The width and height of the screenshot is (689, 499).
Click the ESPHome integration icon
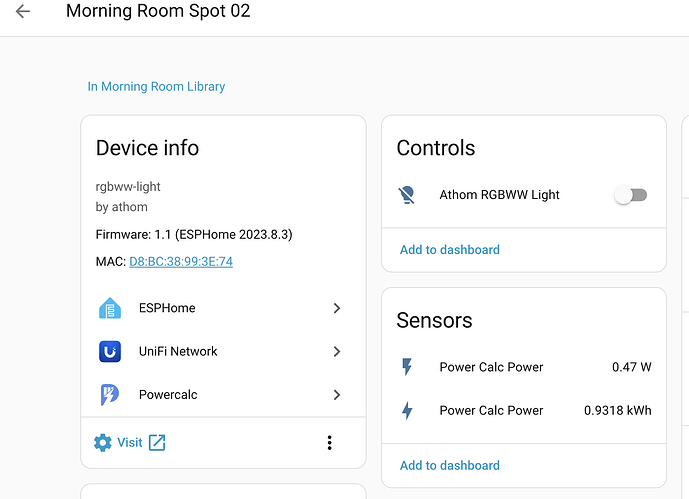[x=110, y=308]
